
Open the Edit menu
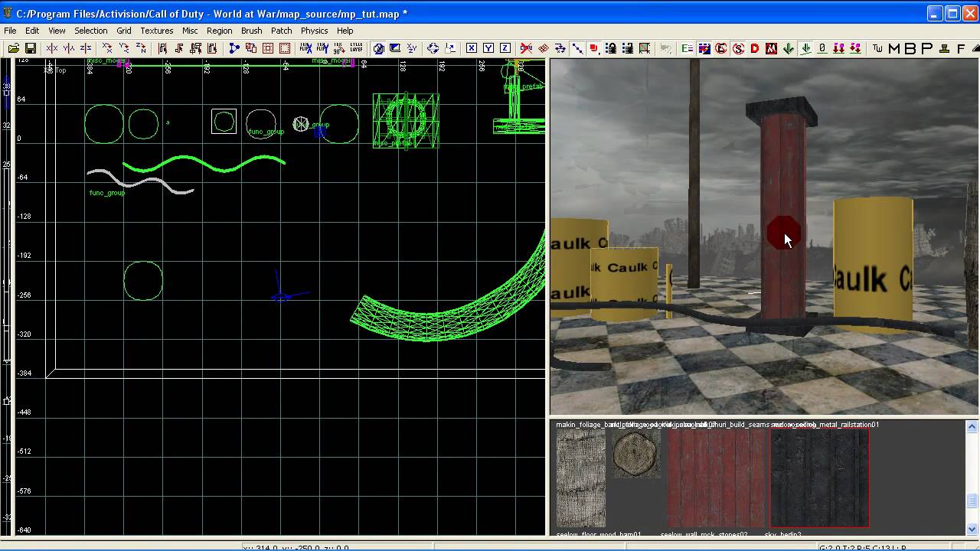click(32, 31)
